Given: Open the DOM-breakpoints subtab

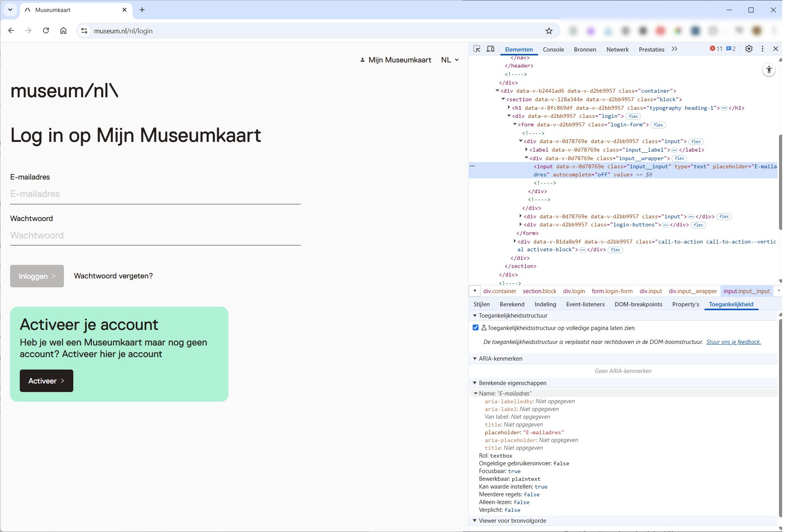Looking at the screenshot, I should click(638, 304).
